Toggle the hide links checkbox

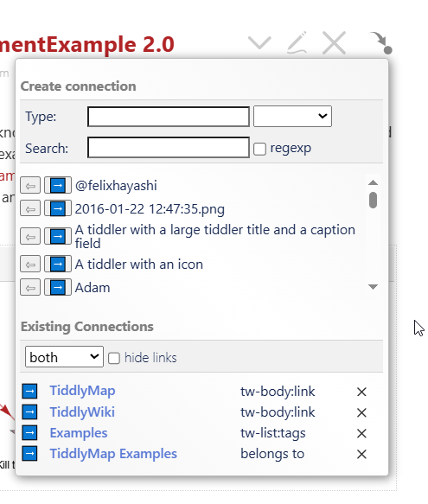point(114,358)
